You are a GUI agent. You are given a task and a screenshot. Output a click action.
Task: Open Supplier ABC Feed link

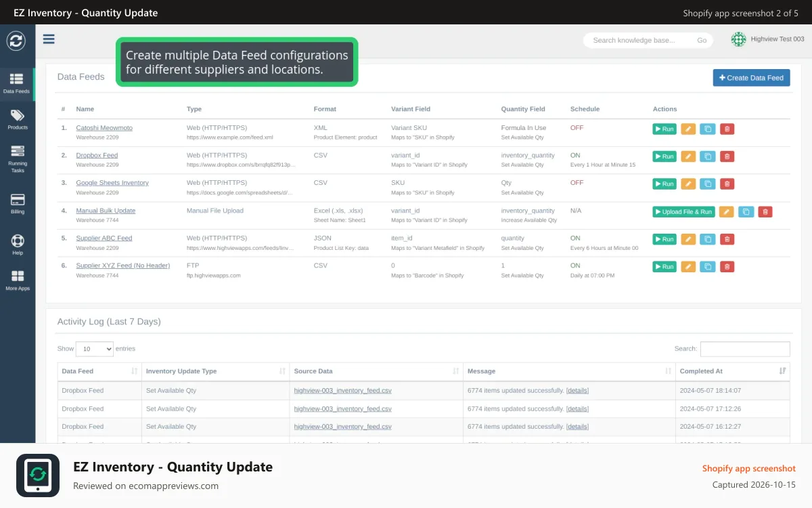click(104, 238)
